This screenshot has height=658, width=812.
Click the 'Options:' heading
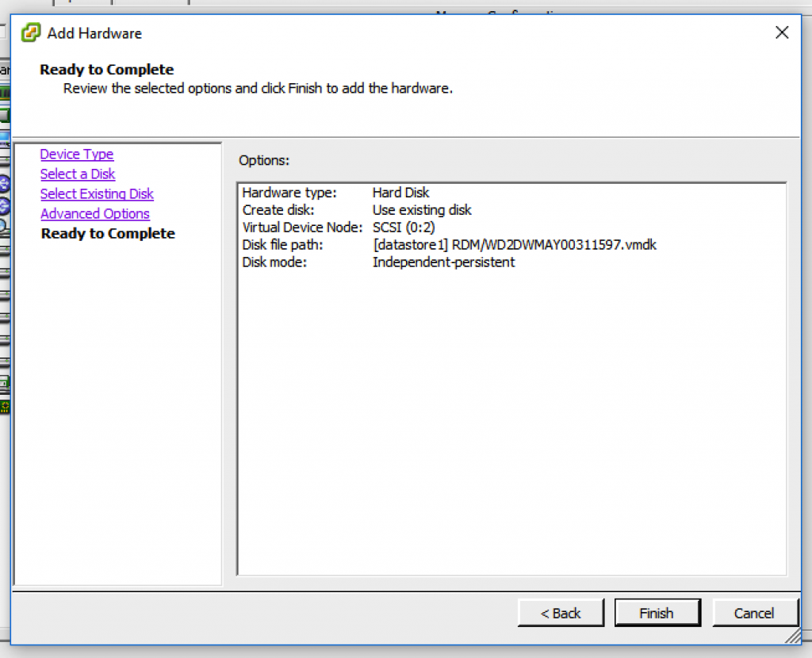pyautogui.click(x=264, y=160)
